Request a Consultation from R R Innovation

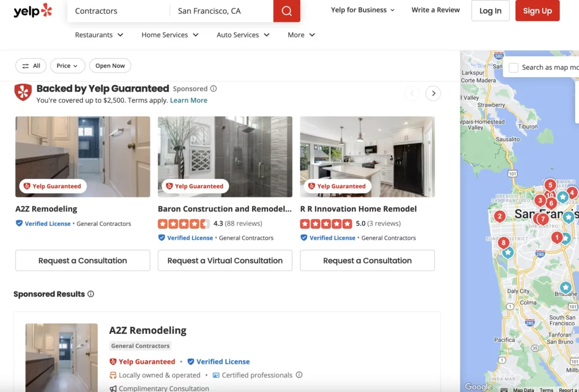pyautogui.click(x=368, y=260)
